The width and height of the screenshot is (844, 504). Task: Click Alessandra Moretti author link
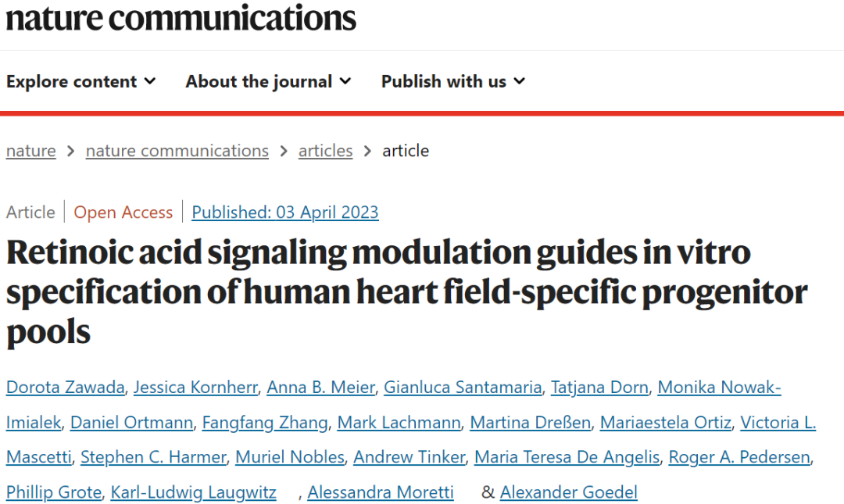tap(381, 492)
